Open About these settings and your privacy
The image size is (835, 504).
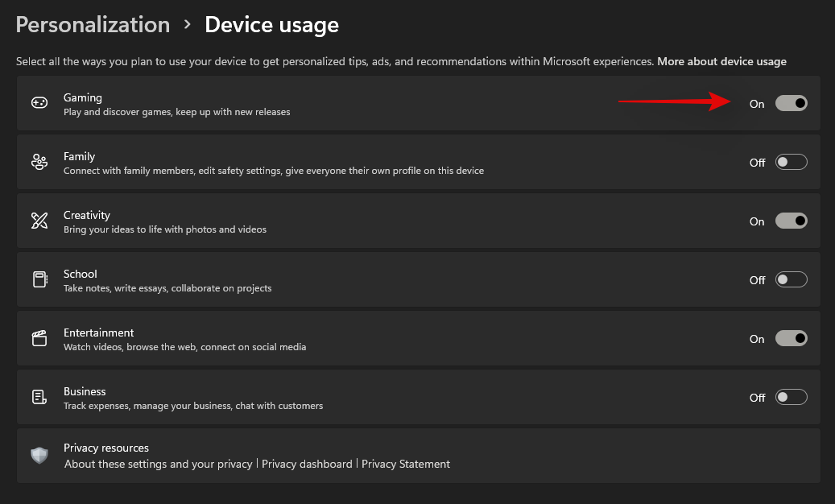tap(159, 464)
